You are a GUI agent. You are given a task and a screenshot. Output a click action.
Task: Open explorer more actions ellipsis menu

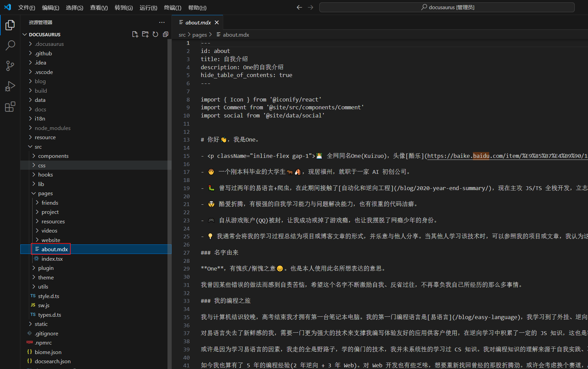click(x=162, y=22)
